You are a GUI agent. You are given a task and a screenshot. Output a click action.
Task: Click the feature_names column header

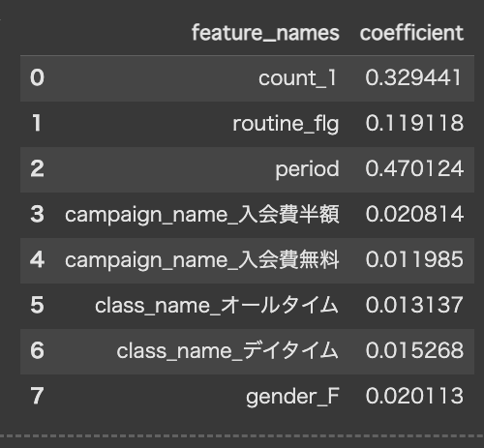tap(265, 33)
